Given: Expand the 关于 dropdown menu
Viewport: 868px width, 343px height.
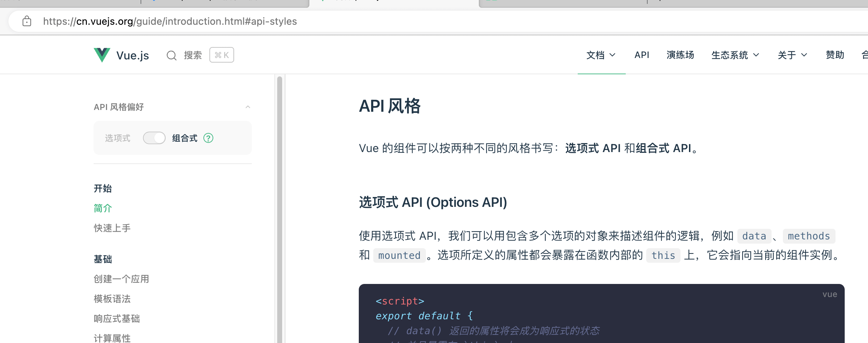Looking at the screenshot, I should point(792,55).
